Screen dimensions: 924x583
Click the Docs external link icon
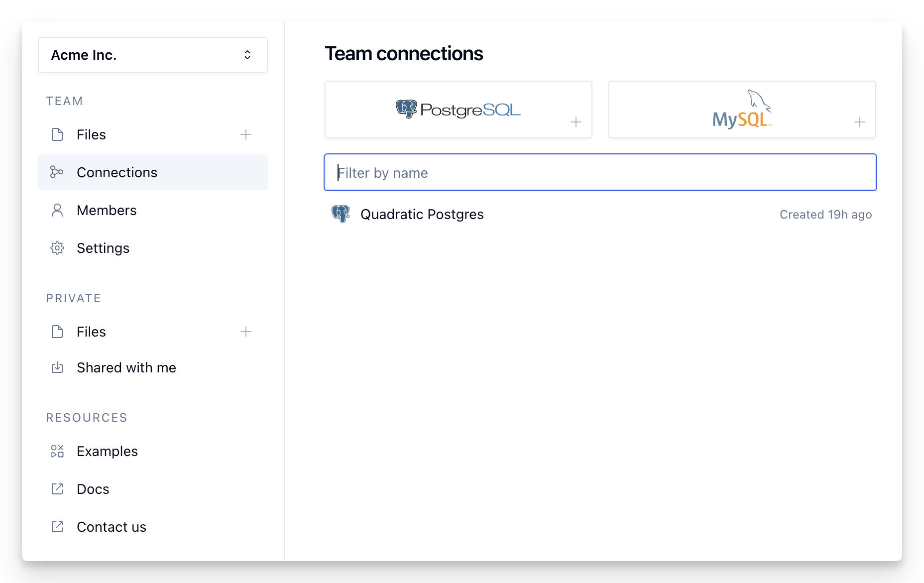tap(57, 489)
